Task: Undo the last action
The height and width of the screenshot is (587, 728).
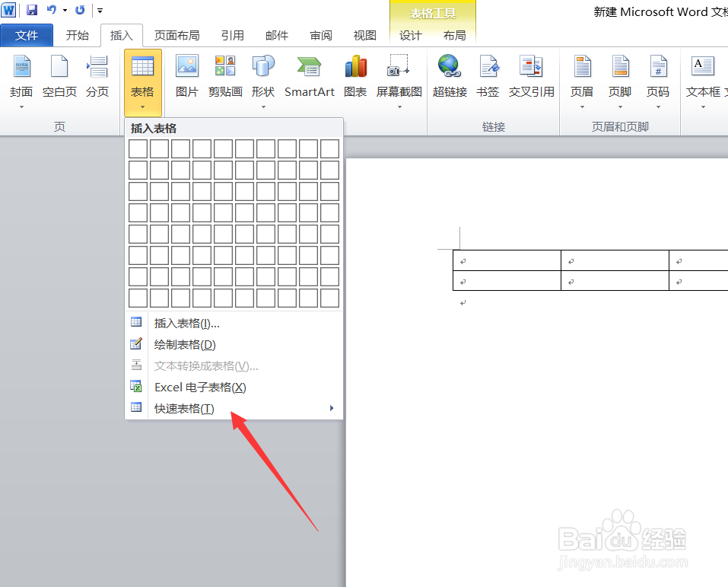Action: (51, 10)
